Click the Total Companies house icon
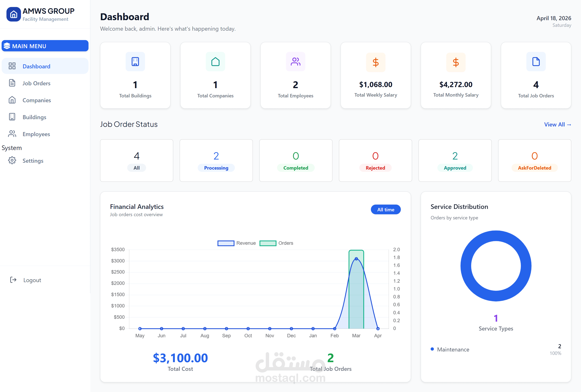Image resolution: width=581 pixels, height=392 pixels. [x=215, y=62]
